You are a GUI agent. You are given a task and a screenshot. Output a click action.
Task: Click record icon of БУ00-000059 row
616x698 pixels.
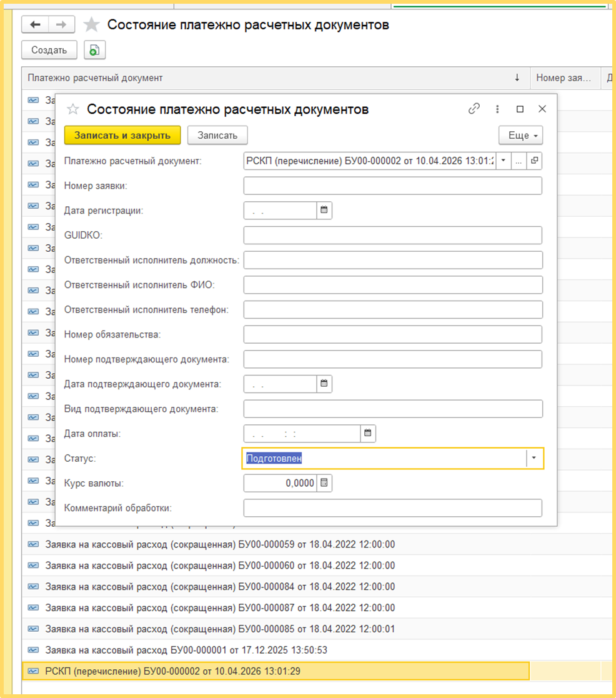pyautogui.click(x=33, y=544)
